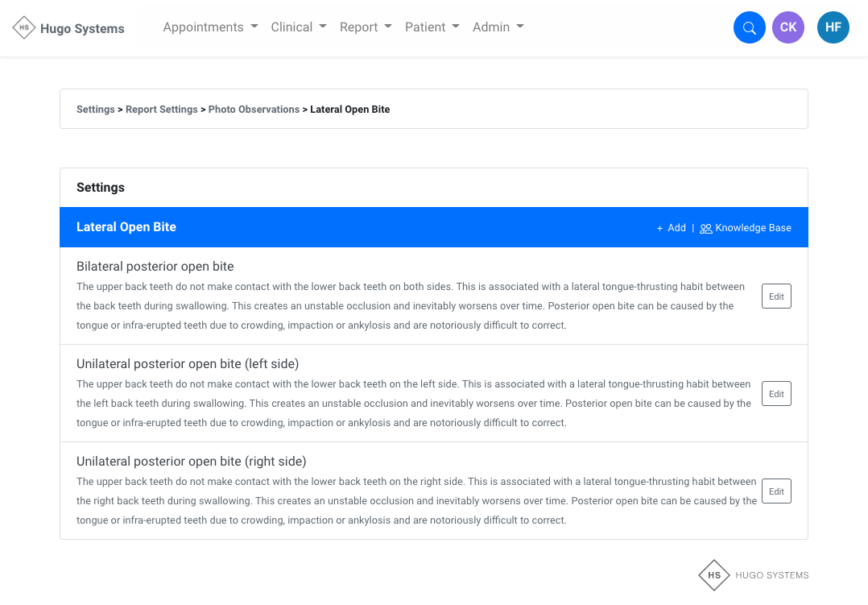Edit Unilateral posterior open bite (right side)
Image resolution: width=868 pixels, height=605 pixels.
click(x=776, y=491)
